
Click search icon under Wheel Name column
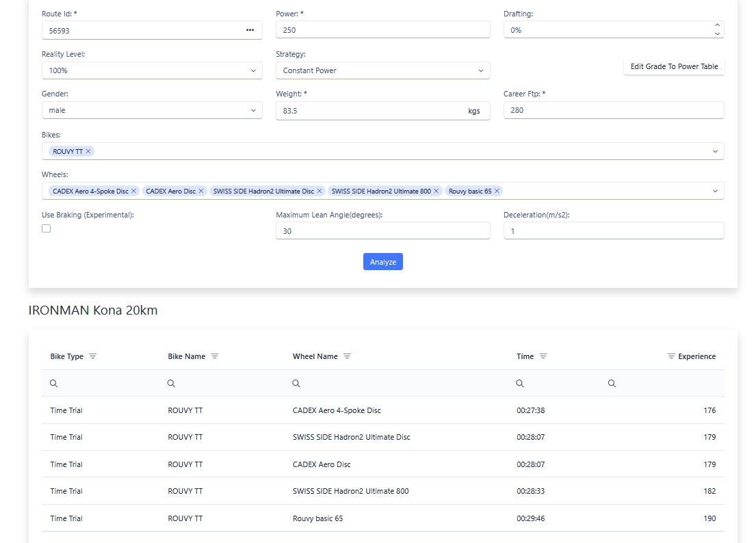[x=296, y=384]
